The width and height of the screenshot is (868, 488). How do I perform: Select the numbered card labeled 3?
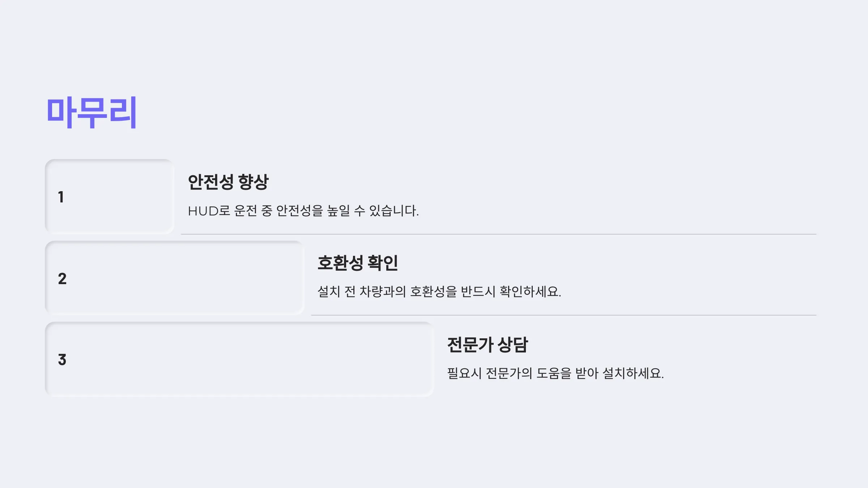tap(239, 359)
